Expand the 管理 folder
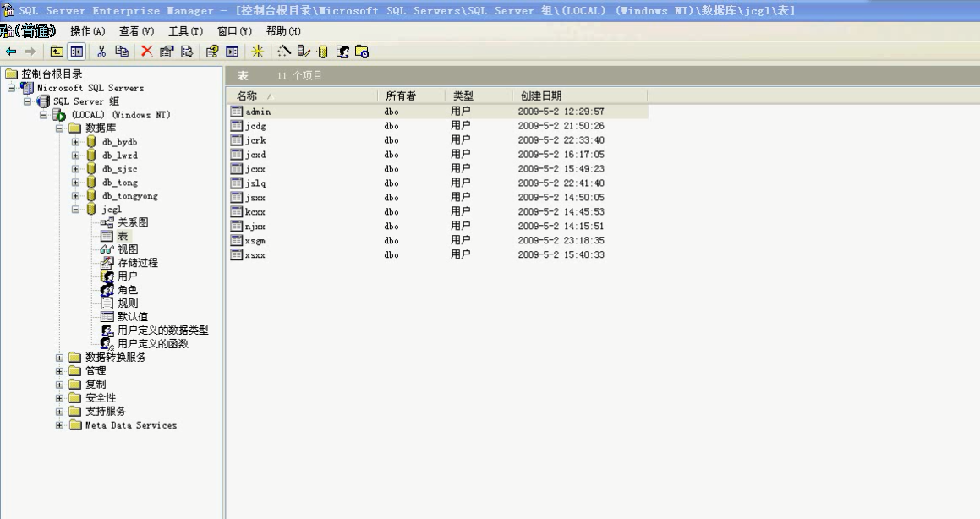 [59, 371]
